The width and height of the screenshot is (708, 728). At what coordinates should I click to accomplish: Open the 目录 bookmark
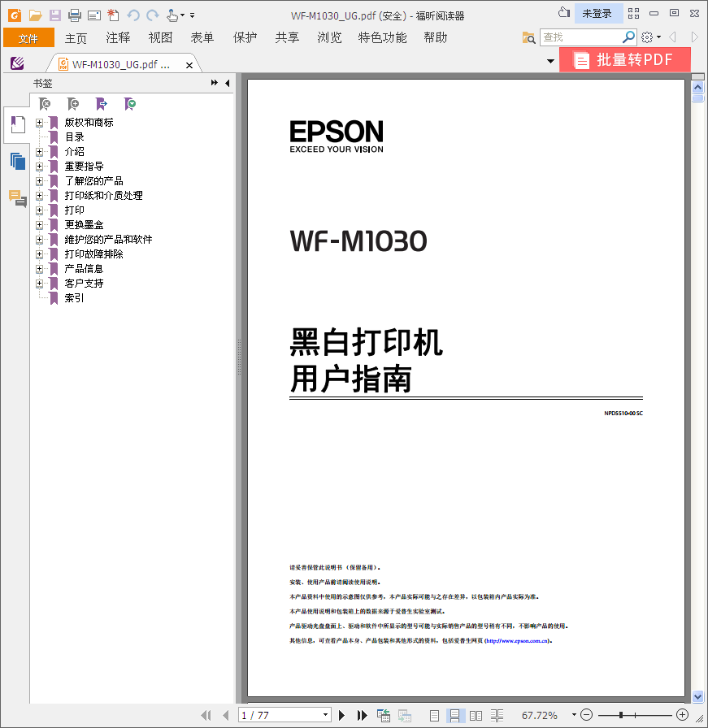tap(74, 137)
